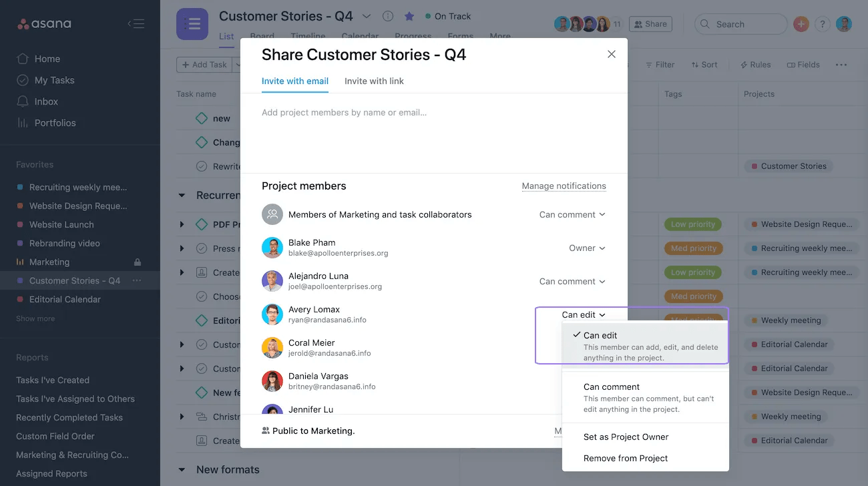868x486 pixels.
Task: Unfavorite the project via the star
Action: [409, 16]
